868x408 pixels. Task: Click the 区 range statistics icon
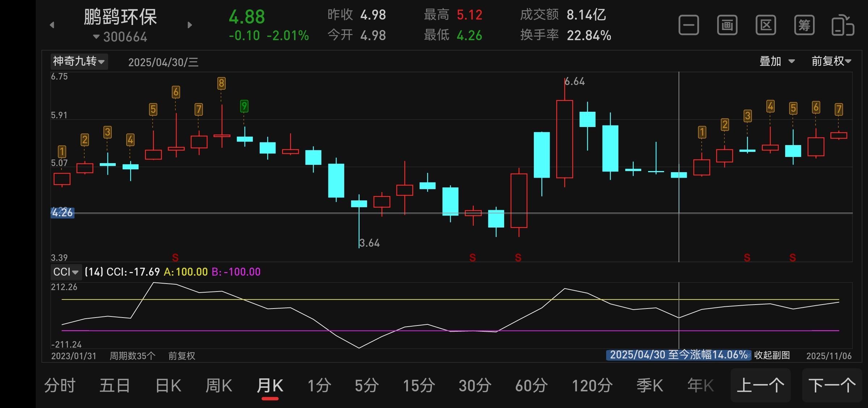[766, 25]
